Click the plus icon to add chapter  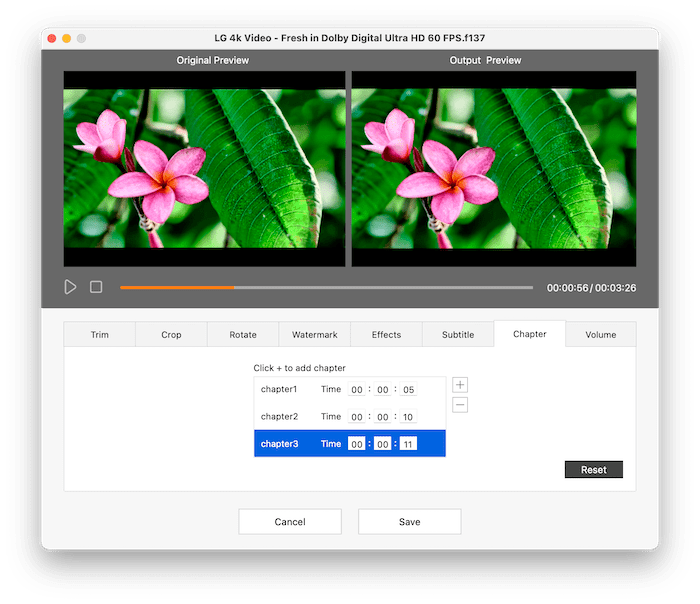[x=460, y=385]
